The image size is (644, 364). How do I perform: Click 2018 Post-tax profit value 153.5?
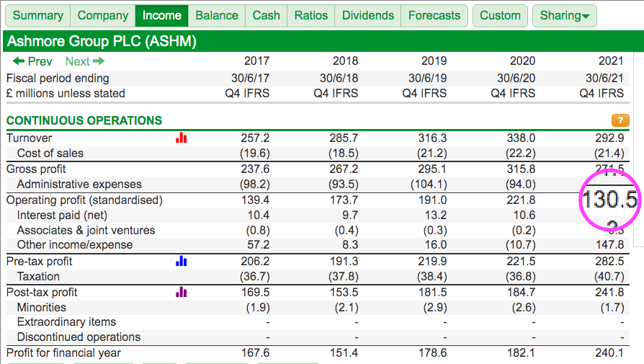point(344,292)
